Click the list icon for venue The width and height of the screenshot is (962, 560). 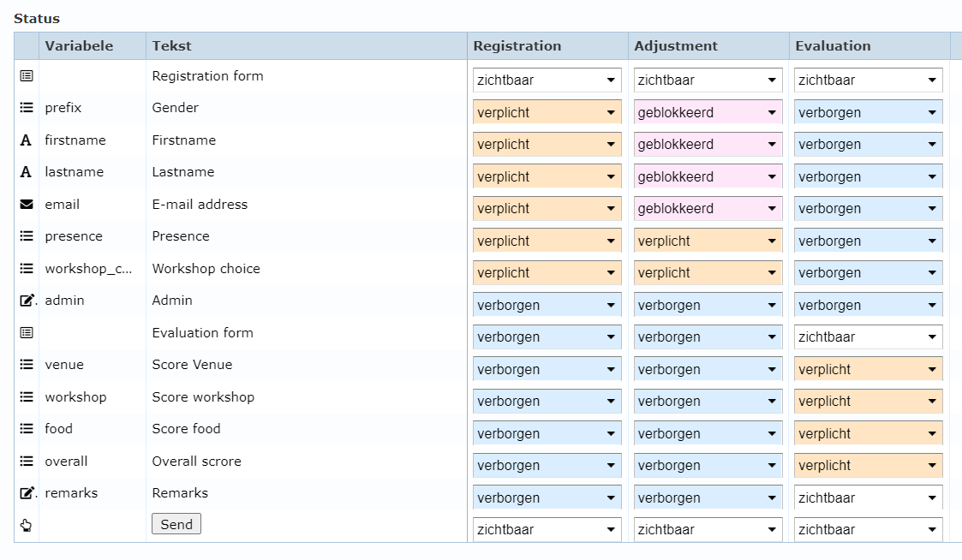tap(27, 365)
